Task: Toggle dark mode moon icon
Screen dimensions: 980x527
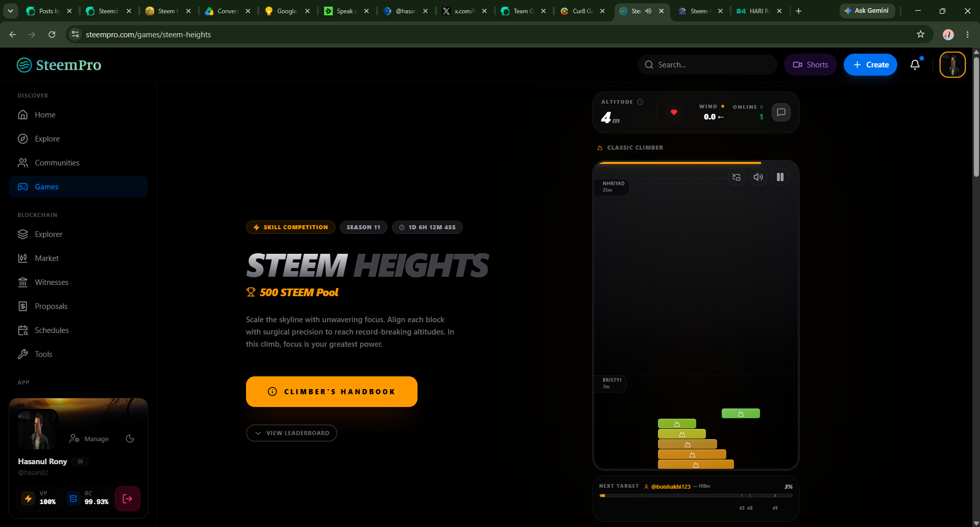Action: (130, 439)
